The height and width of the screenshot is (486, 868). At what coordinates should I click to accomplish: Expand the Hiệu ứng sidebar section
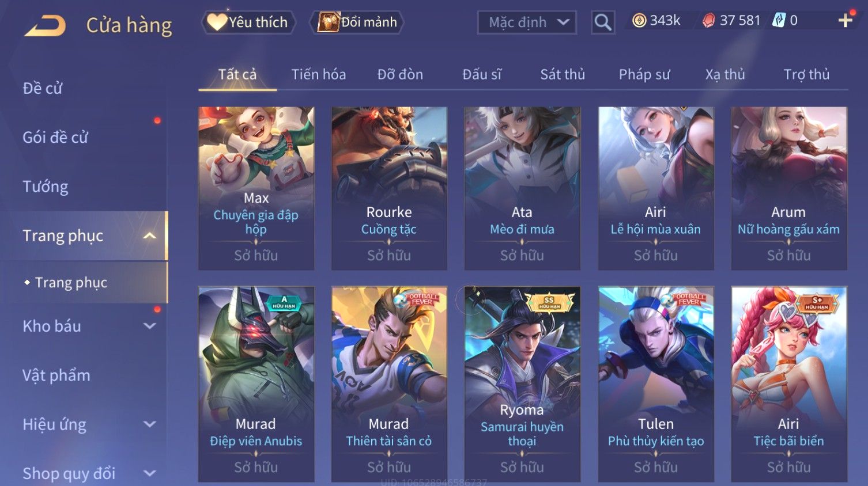150,424
